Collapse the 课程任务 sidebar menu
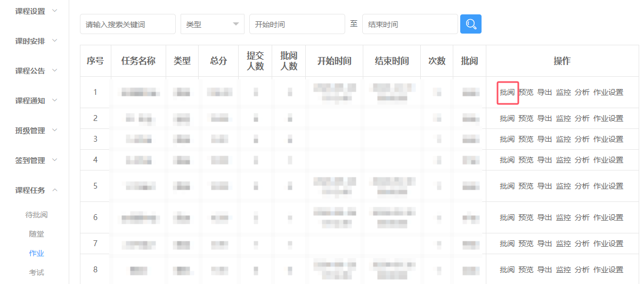 coord(36,190)
